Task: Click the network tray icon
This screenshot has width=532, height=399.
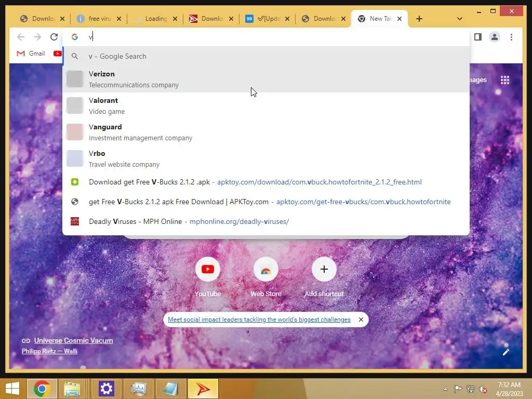Action: tap(471, 389)
